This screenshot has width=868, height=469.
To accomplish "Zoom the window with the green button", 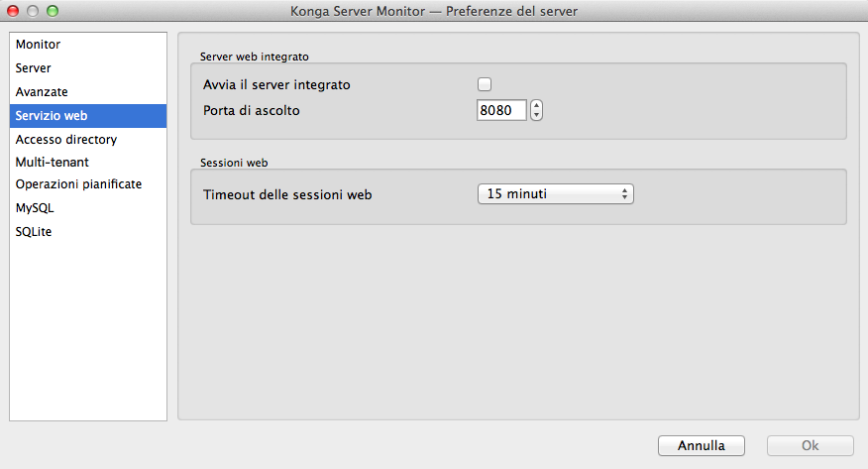I will click(53, 11).
